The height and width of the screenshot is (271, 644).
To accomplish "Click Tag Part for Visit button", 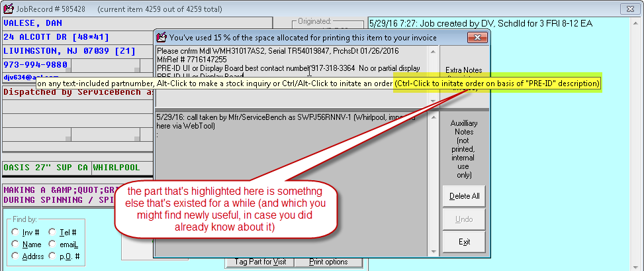I will 261,262.
